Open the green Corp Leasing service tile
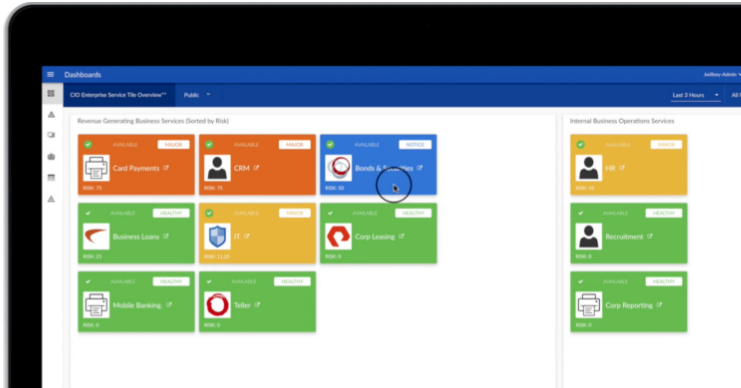This screenshot has width=741, height=388. click(x=379, y=233)
